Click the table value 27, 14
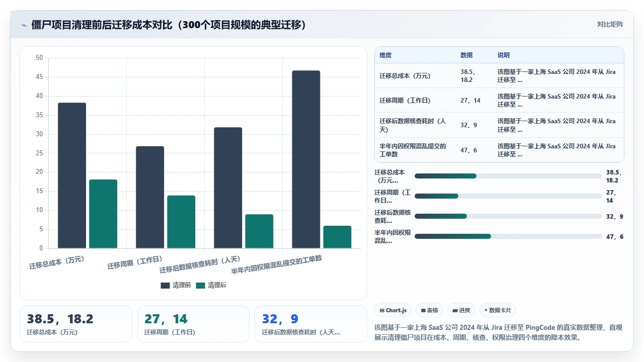644x362 pixels. coord(470,101)
